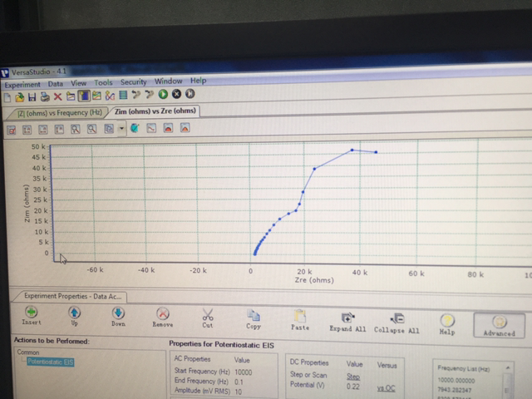532x399 pixels.
Task: Click the Remove action button
Action: coord(163,318)
